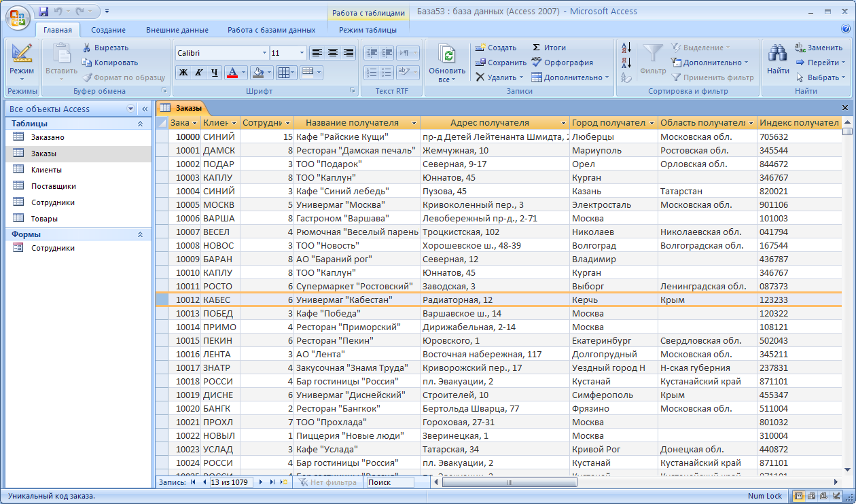Toggle bold Ж formatting
The image size is (856, 504).
[183, 72]
